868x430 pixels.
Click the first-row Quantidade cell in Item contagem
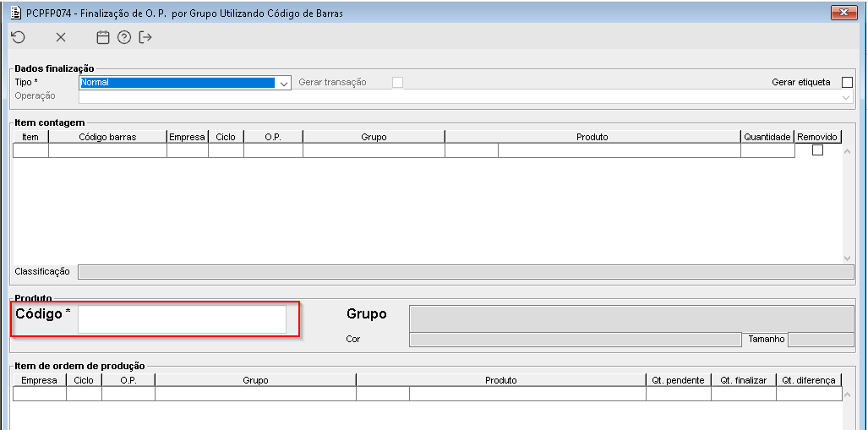point(767,150)
